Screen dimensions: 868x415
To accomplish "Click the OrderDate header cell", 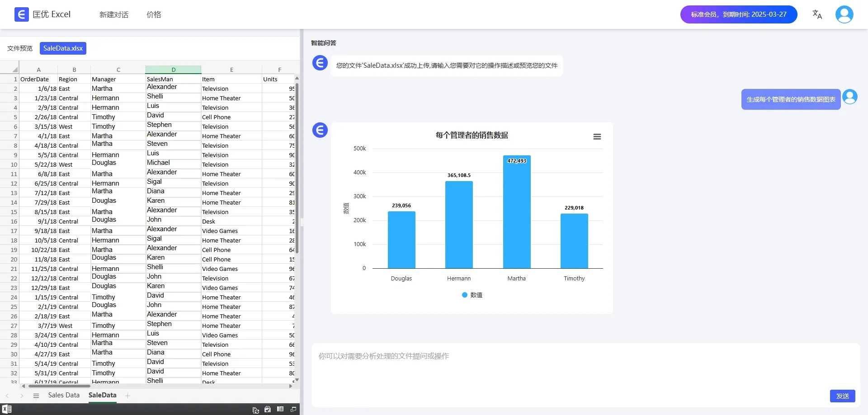I will coord(38,79).
